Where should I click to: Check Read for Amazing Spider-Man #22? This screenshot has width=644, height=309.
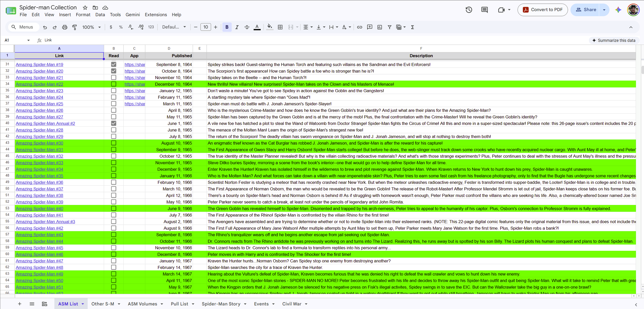point(114,84)
